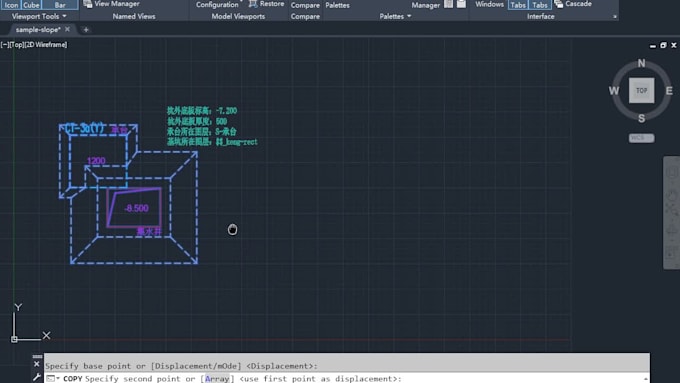Toggle Layout Tabs button next to Cascade
The image size is (680, 383).
click(540, 5)
